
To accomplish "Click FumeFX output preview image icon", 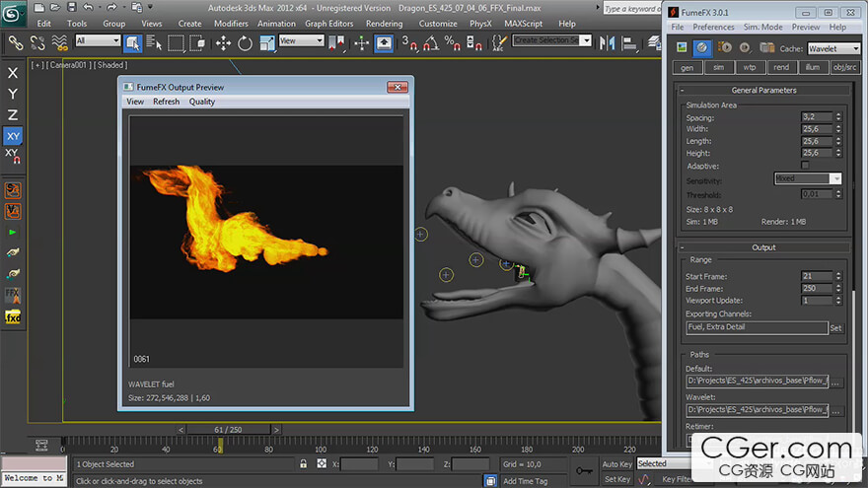I will (682, 47).
